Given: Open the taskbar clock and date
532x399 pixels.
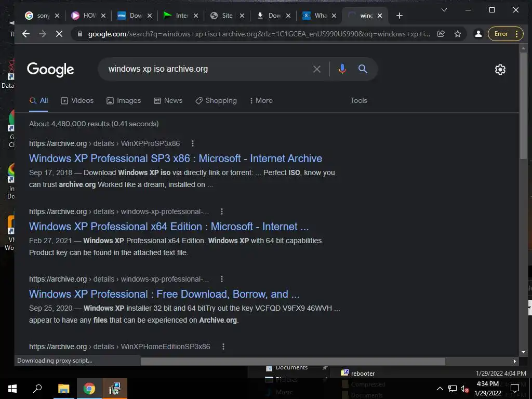Looking at the screenshot, I should 488,389.
